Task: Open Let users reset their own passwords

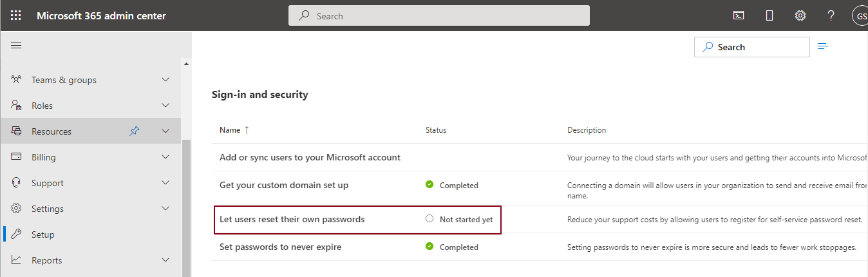Action: (292, 219)
